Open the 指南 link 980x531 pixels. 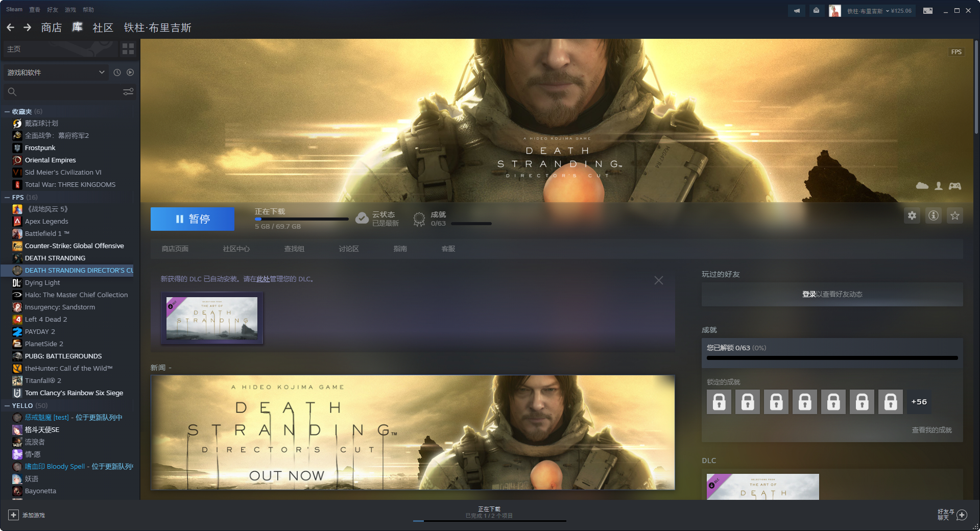pyautogui.click(x=400, y=249)
